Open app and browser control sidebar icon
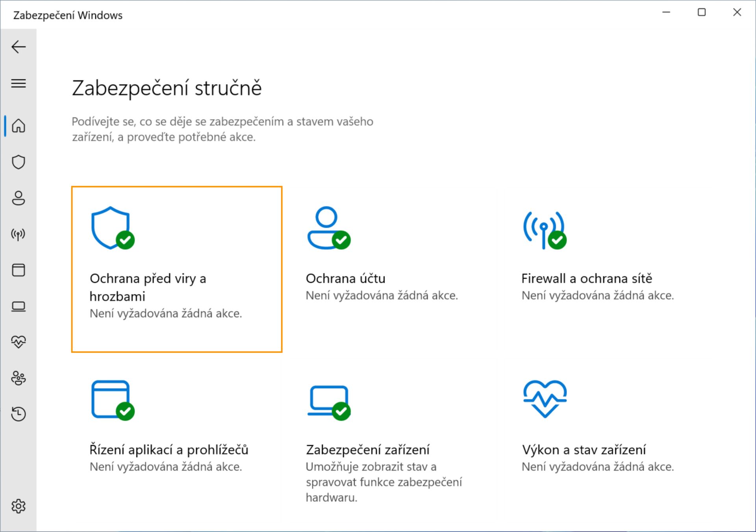This screenshot has height=532, width=756. coord(19,270)
